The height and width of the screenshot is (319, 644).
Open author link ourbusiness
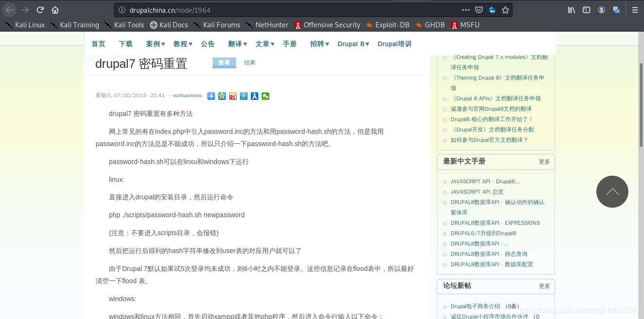point(187,96)
